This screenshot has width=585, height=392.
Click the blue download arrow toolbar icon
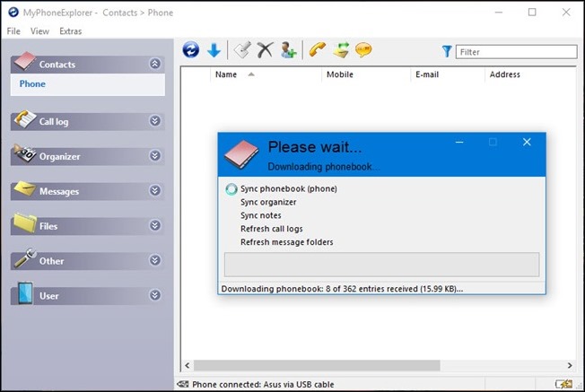(214, 50)
